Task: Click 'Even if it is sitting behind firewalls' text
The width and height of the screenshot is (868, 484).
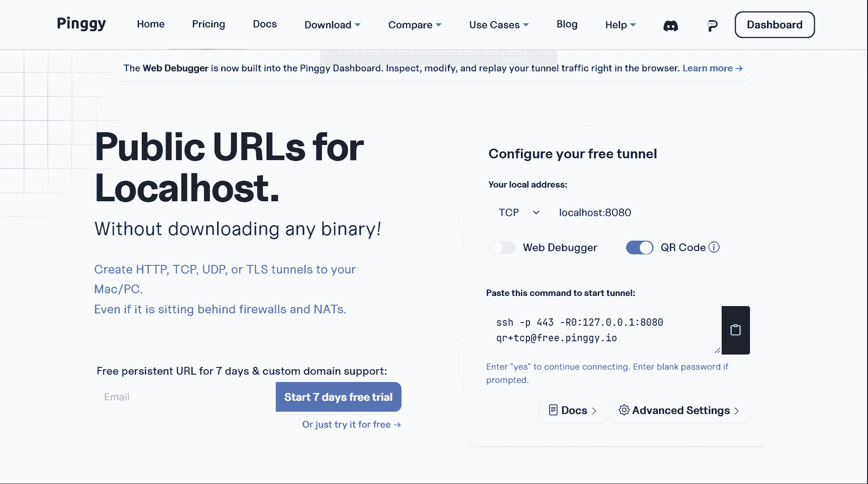Action: tap(220, 309)
